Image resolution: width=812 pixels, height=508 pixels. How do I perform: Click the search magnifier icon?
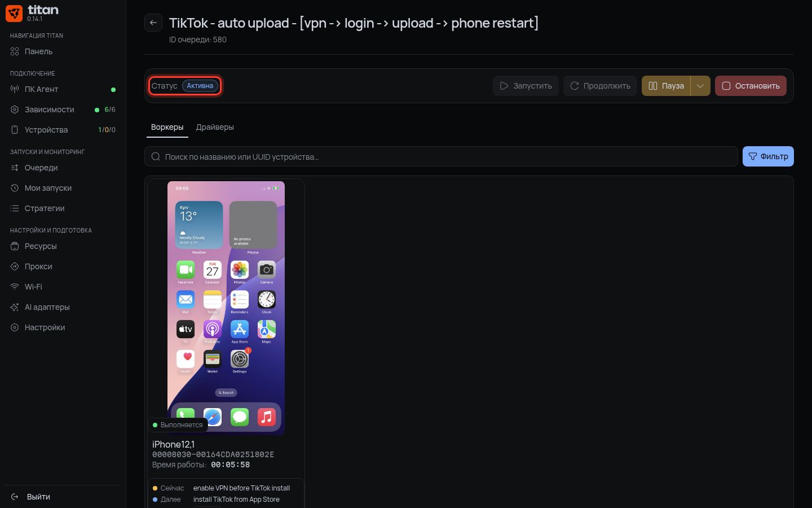[156, 156]
